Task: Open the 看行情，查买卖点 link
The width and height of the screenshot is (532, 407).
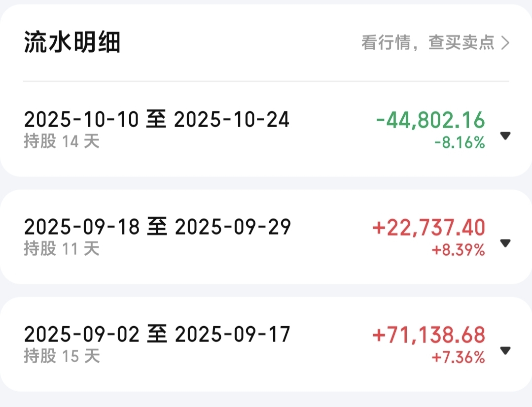Action: click(x=435, y=43)
